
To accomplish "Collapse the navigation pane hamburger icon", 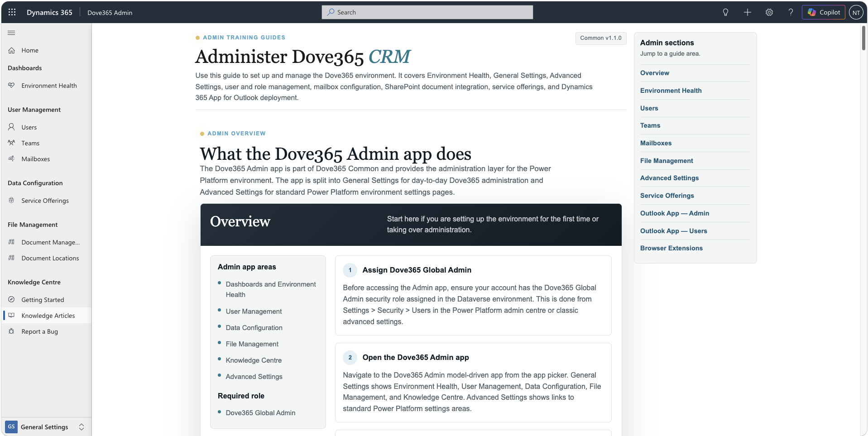I will [11, 33].
